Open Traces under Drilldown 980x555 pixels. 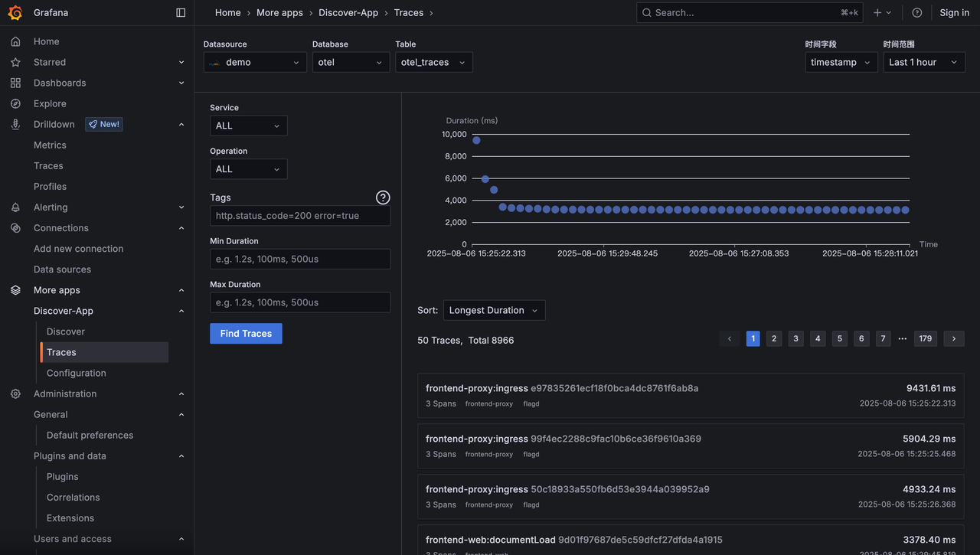(48, 165)
